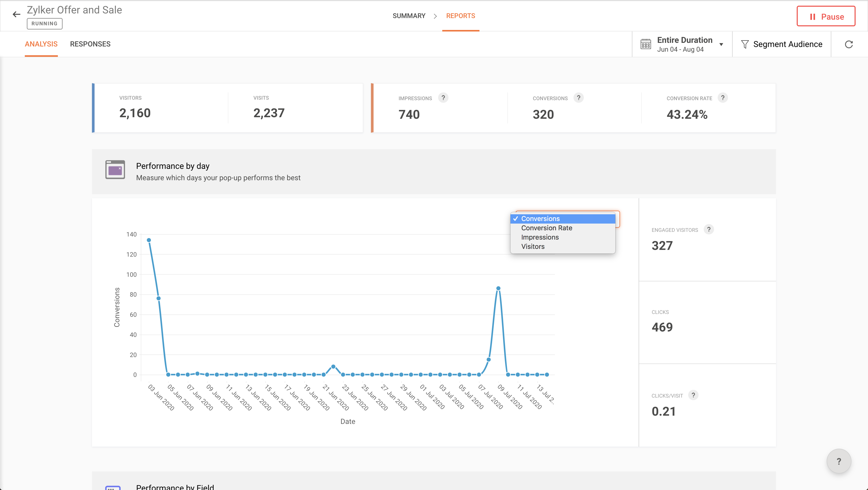Image resolution: width=868 pixels, height=490 pixels.
Task: Pick Visitors option in dropdown list
Action: click(x=533, y=247)
